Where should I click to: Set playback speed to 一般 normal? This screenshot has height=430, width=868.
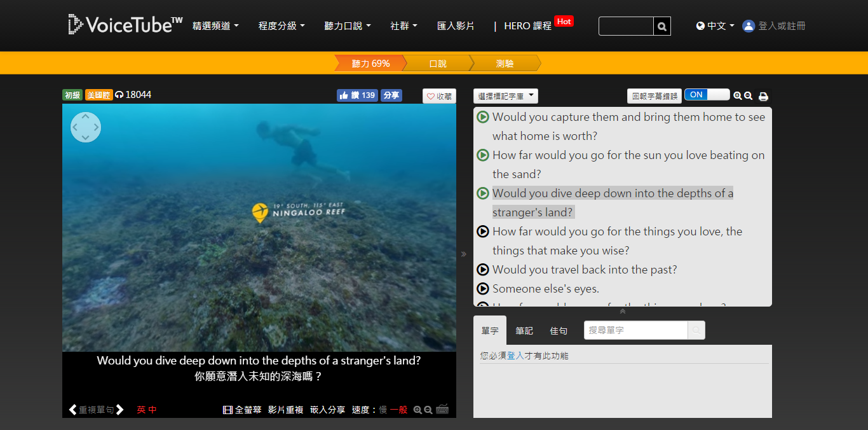coord(398,410)
